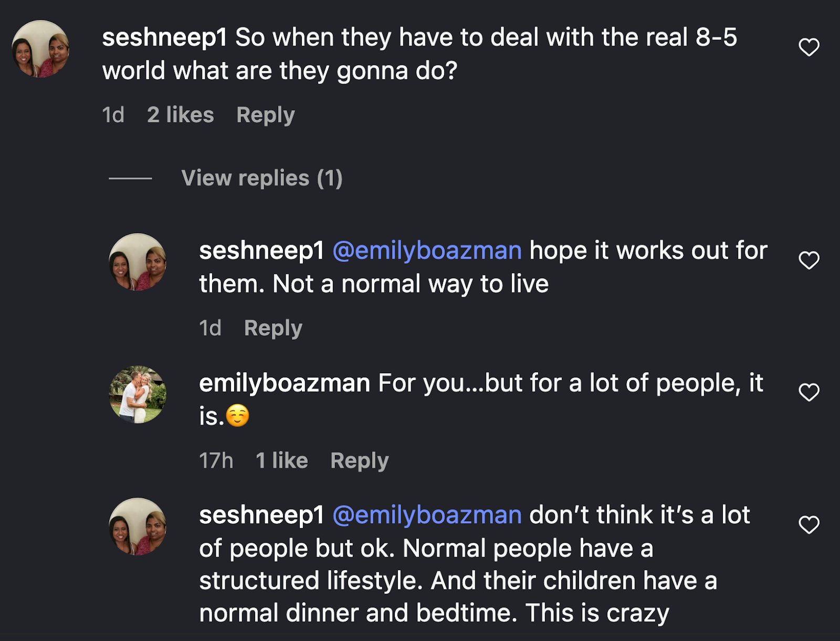Open @emilyboazman mention in "don't think" reply

pyautogui.click(x=427, y=515)
